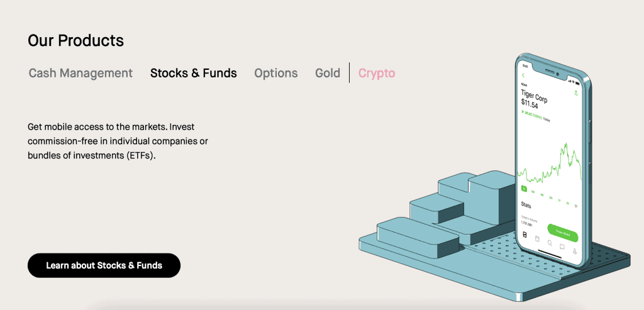Viewport: 644px width, 310px height.
Task: Select the portfolio icon in phone's bottom bar
Action: coord(525,235)
